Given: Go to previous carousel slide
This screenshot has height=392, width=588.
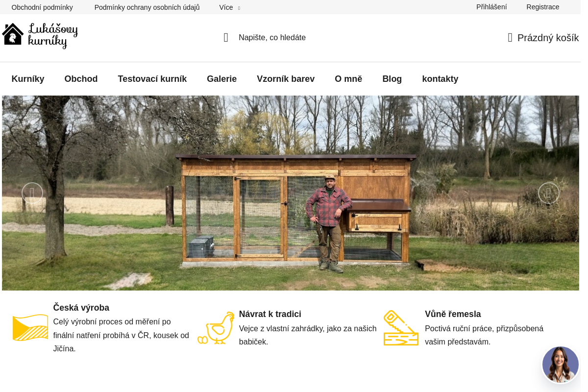Looking at the screenshot, I should click(32, 193).
